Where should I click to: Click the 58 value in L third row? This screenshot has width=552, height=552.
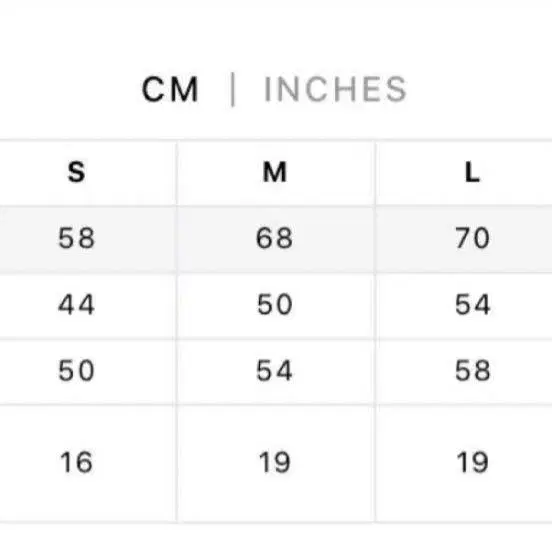click(x=472, y=370)
